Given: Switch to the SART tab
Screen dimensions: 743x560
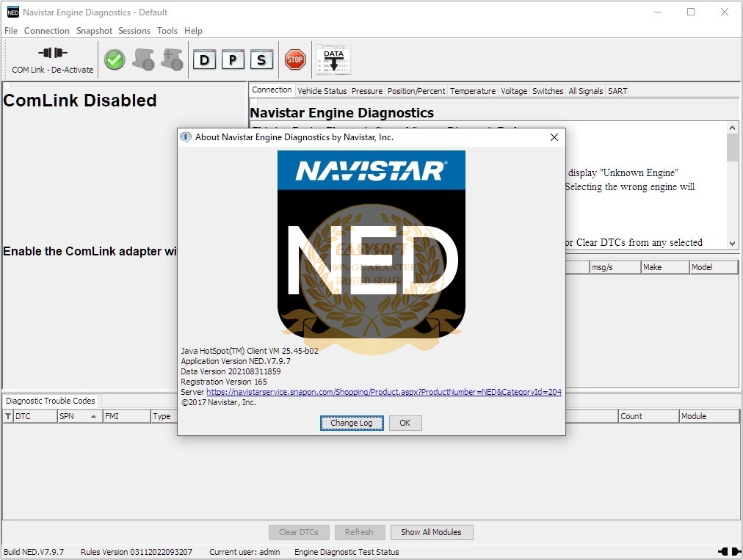Looking at the screenshot, I should coord(617,91).
